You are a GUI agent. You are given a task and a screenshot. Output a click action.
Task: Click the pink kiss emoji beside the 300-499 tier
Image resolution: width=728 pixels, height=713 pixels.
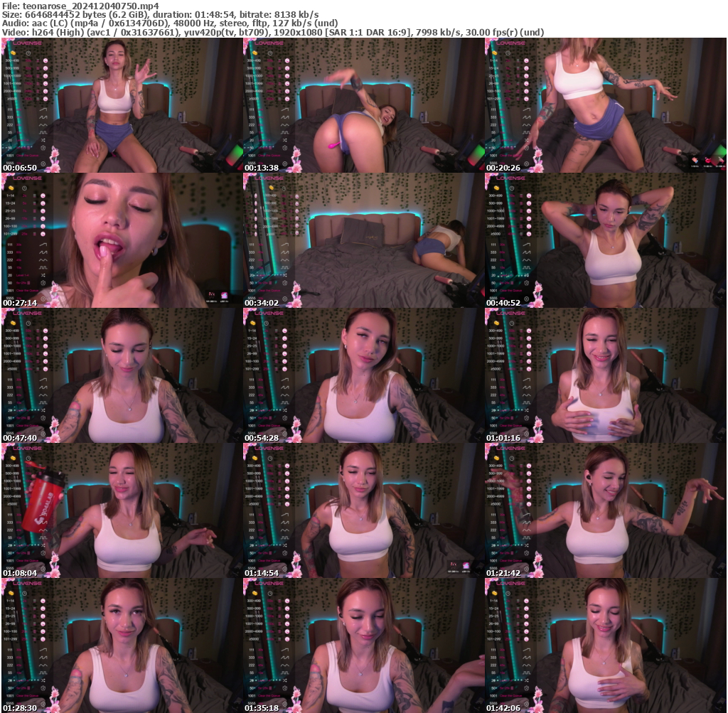click(46, 60)
